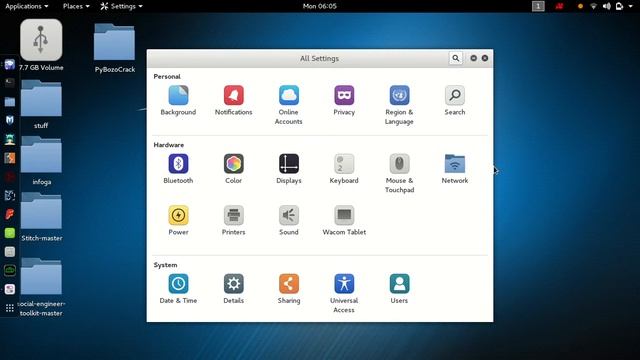Click the workspace indicator 1
This screenshot has width=640, height=360.
(x=538, y=6)
